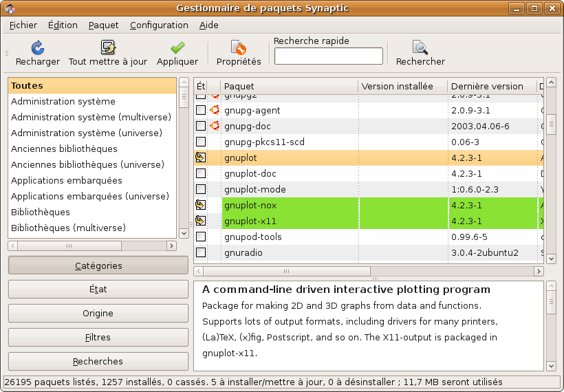
Task: Click description pane scroll-down arrow
Action: (x=551, y=366)
